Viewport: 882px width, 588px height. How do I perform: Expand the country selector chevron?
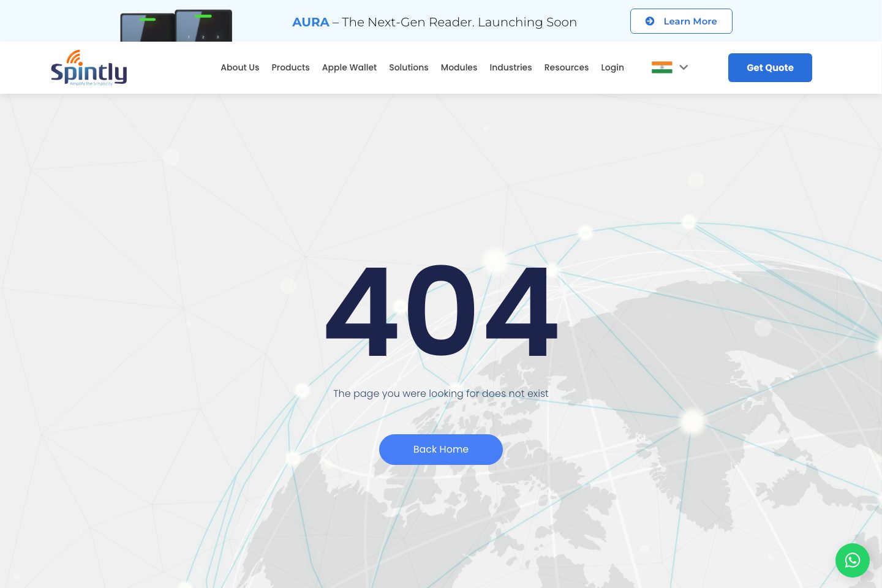point(684,67)
